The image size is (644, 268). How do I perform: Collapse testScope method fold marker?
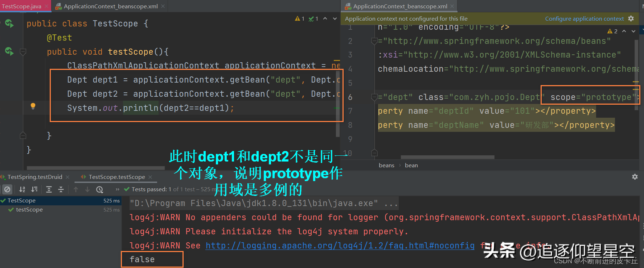[x=23, y=52]
